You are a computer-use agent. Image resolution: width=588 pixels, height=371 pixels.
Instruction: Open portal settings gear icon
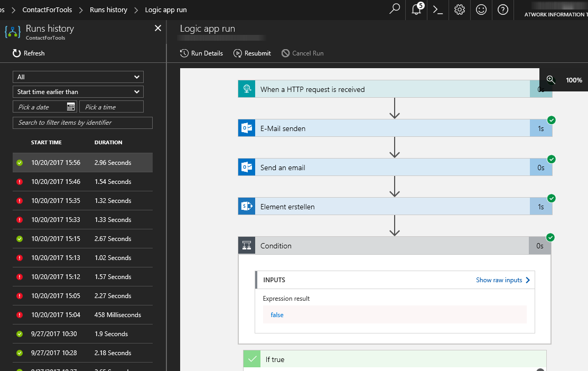(x=459, y=10)
